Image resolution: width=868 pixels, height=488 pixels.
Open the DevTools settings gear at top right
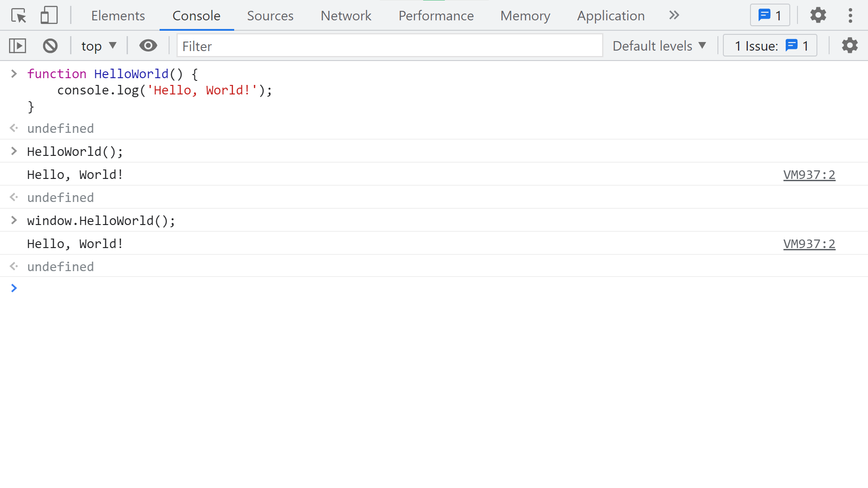pyautogui.click(x=818, y=15)
